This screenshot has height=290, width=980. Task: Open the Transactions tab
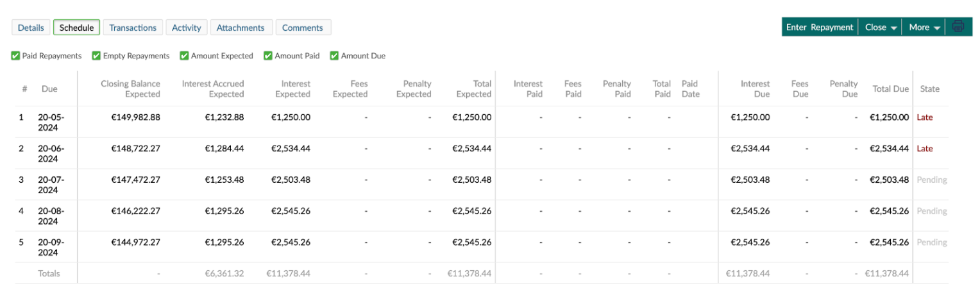click(x=133, y=28)
